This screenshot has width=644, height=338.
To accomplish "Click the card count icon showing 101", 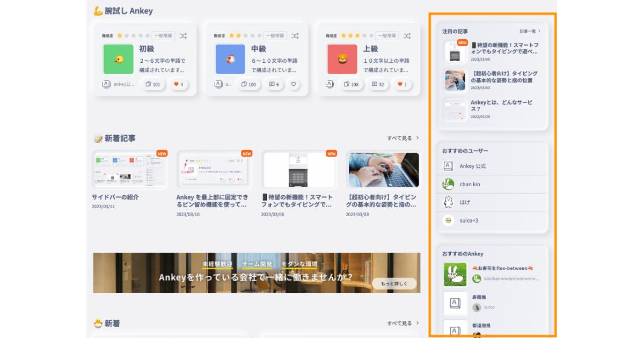I will pyautogui.click(x=153, y=84).
